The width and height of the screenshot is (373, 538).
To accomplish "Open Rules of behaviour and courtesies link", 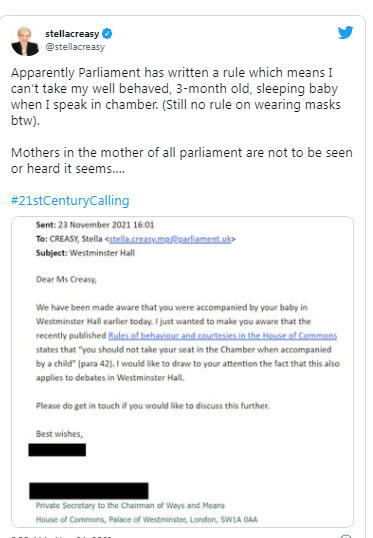I will point(222,335).
